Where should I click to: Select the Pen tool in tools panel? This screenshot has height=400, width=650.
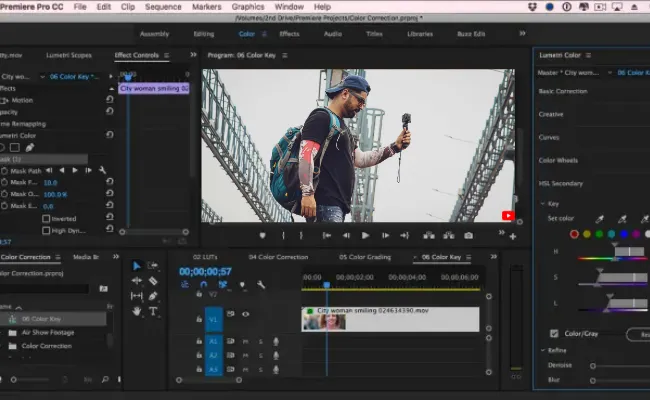coord(153,296)
